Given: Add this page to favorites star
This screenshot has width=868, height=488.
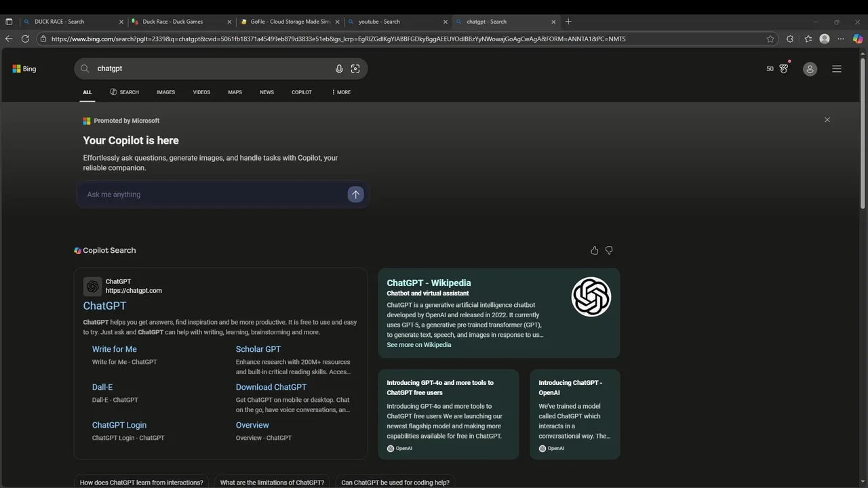Looking at the screenshot, I should click(770, 39).
